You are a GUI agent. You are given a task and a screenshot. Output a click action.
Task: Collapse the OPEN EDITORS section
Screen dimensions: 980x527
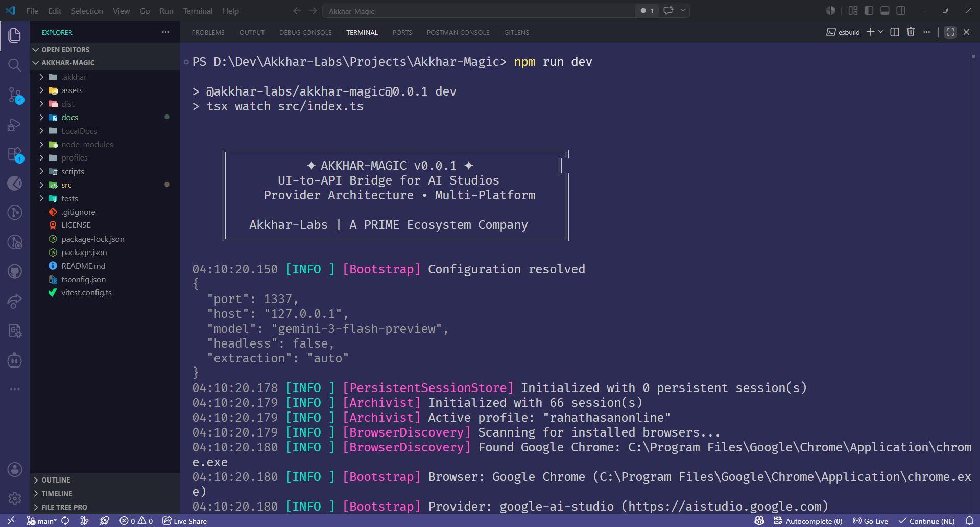pos(105,50)
